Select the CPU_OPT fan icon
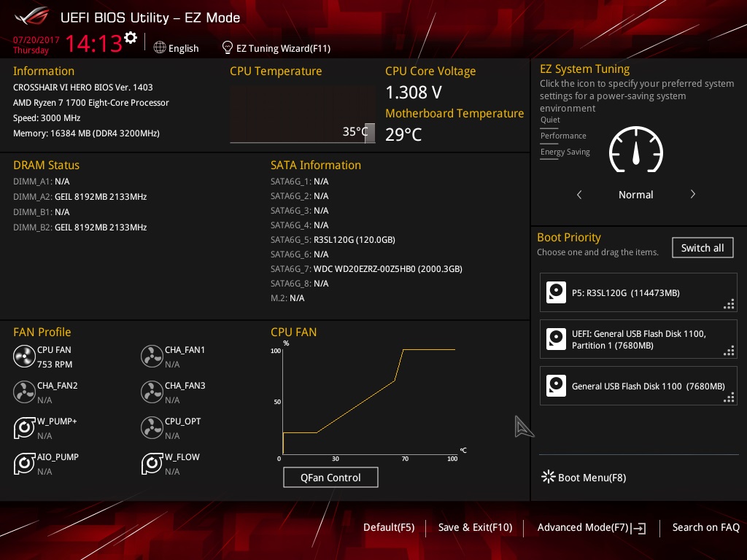 (152, 428)
